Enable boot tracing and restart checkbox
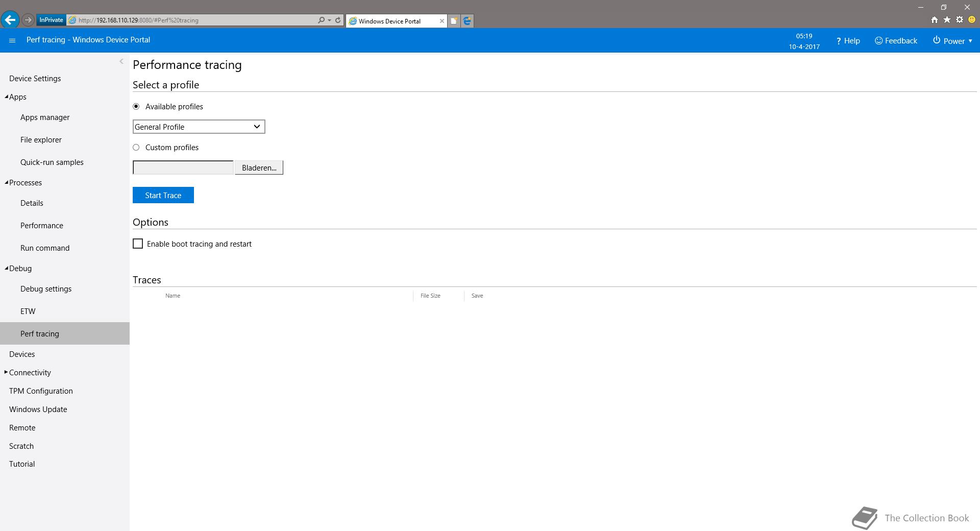 click(x=138, y=244)
